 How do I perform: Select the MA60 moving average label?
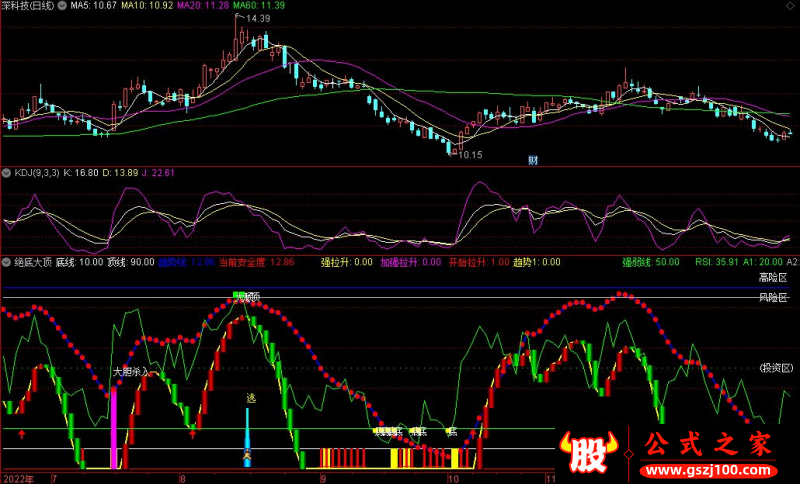tap(264, 6)
